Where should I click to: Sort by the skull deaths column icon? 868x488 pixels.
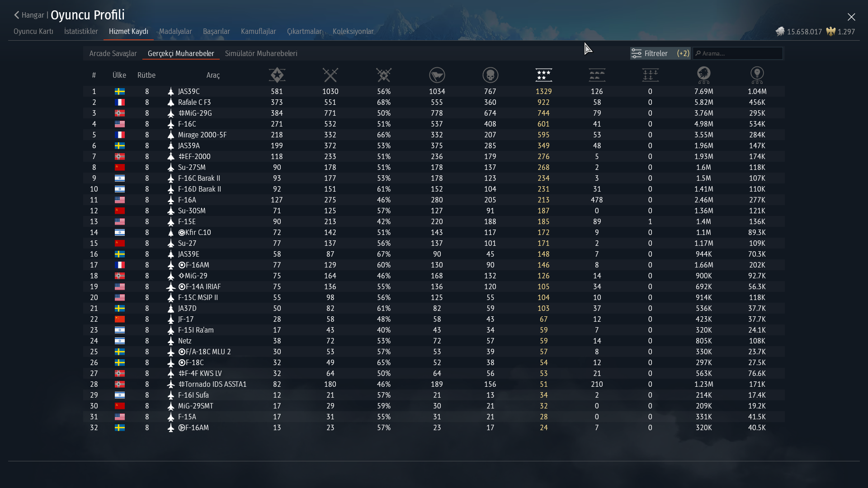click(490, 75)
